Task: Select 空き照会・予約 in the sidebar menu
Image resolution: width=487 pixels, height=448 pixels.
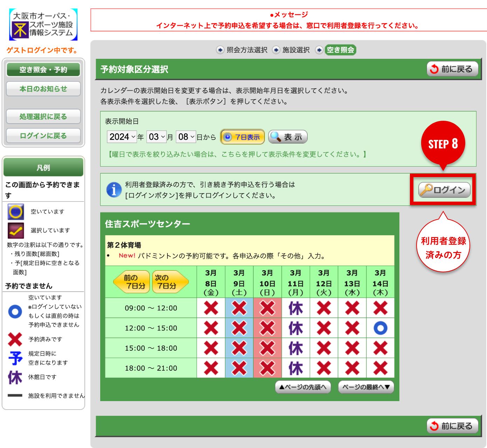Action: [x=43, y=70]
